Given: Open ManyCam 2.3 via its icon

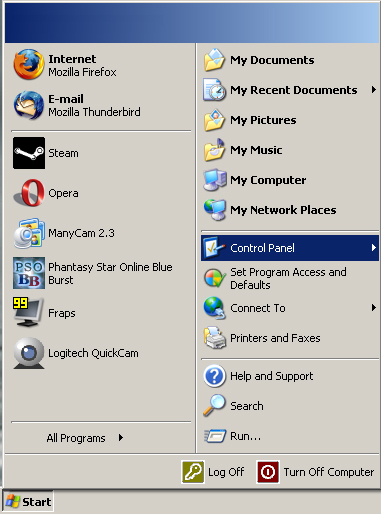Looking at the screenshot, I should point(29,233).
